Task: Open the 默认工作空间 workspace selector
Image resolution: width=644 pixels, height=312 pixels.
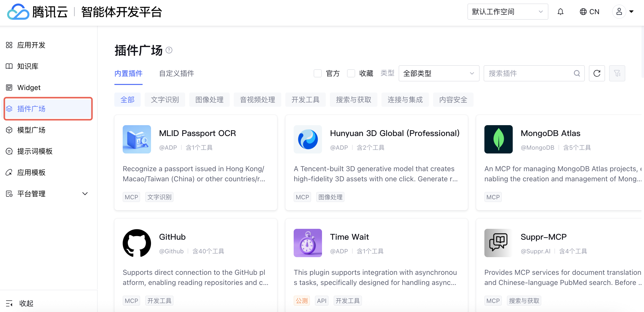Action: pyautogui.click(x=507, y=12)
